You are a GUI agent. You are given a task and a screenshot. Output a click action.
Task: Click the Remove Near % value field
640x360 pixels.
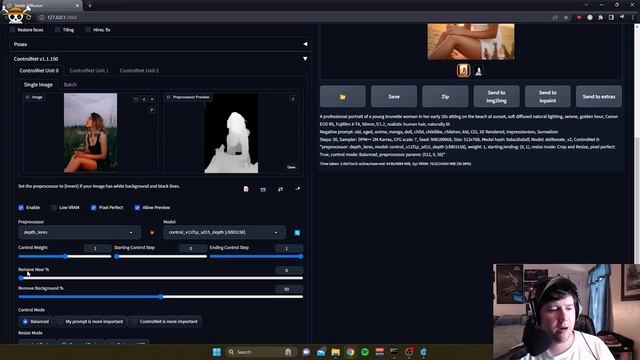[289, 270]
